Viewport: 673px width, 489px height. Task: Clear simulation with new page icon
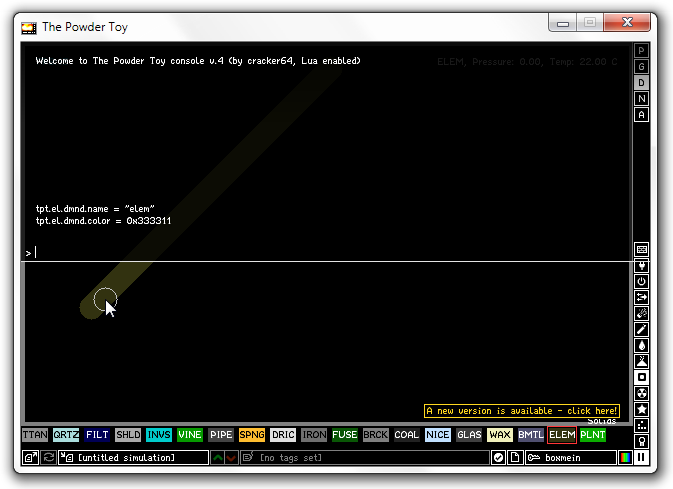[x=515, y=458]
